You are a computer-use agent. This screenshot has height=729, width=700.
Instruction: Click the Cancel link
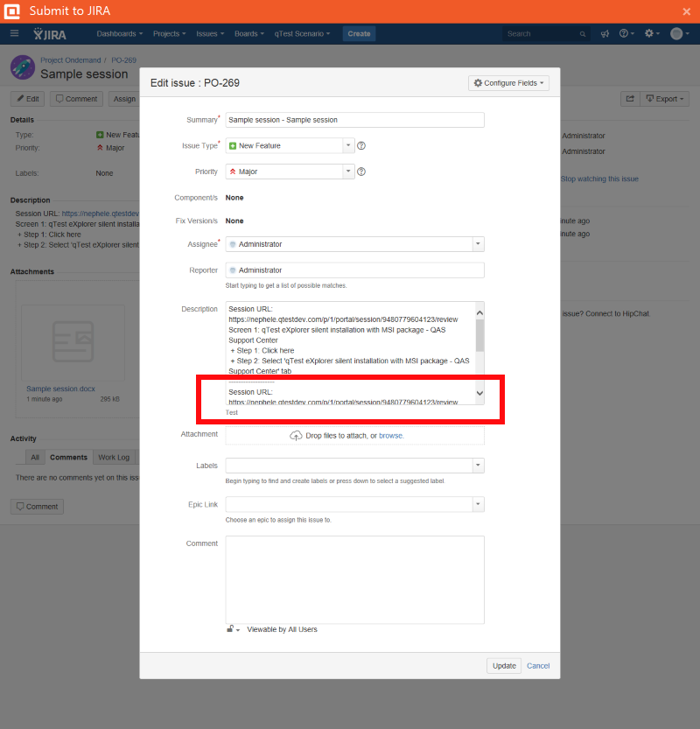[x=538, y=666]
